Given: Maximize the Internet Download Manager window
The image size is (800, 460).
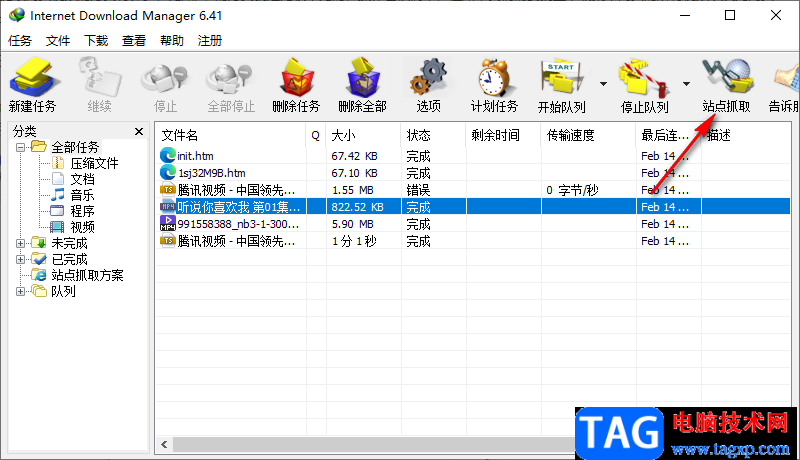Looking at the screenshot, I should (730, 15).
